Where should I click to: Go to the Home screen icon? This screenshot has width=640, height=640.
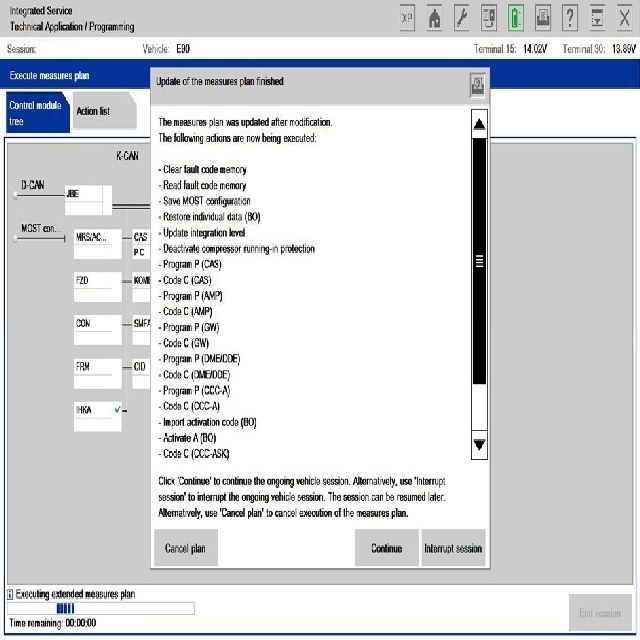pos(434,18)
